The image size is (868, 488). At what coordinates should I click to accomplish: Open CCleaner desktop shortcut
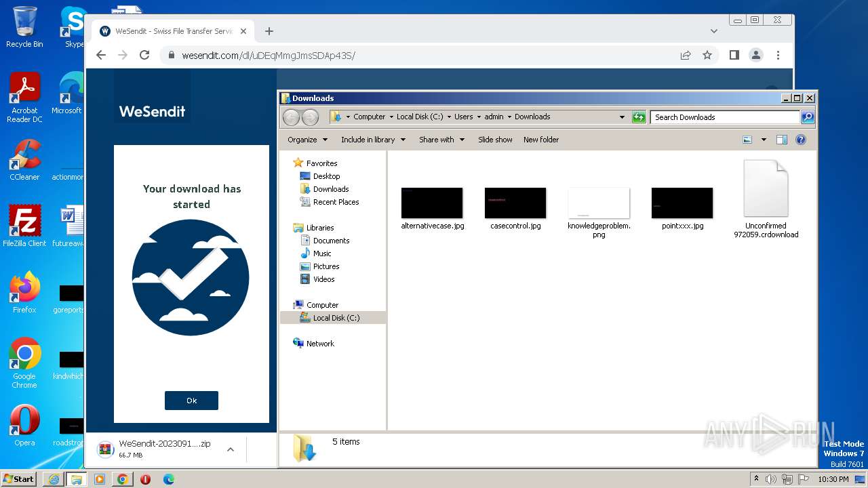point(24,160)
